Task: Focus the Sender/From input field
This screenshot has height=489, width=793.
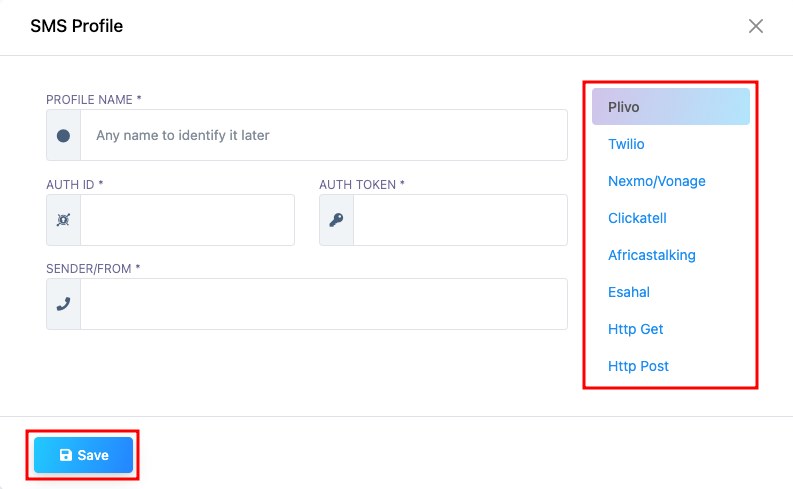Action: [324, 304]
